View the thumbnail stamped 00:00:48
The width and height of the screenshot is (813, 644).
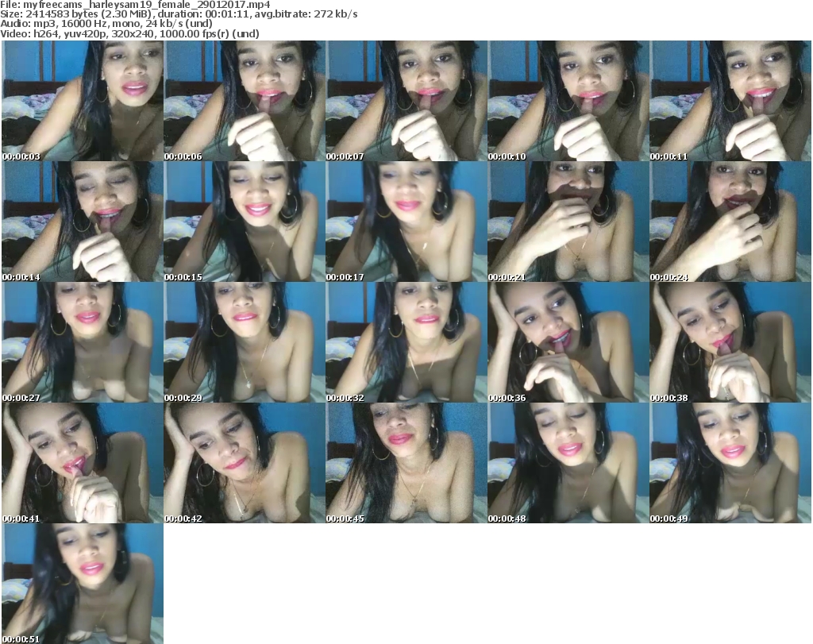(x=568, y=463)
